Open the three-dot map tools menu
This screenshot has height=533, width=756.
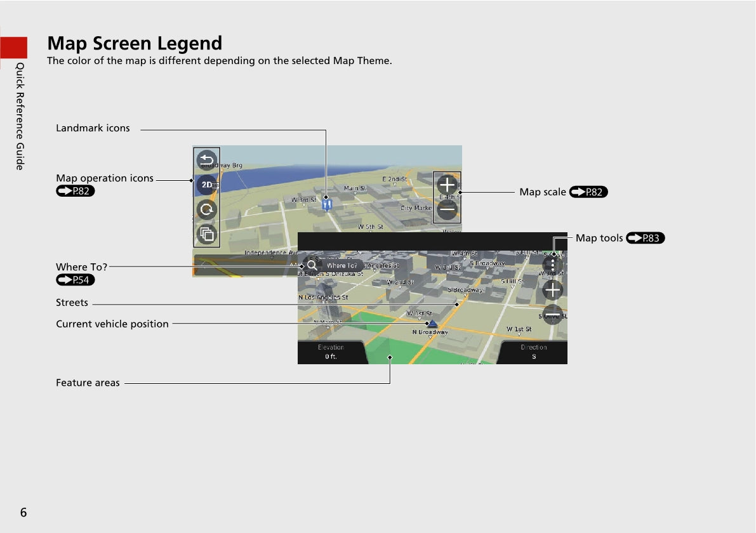553,265
